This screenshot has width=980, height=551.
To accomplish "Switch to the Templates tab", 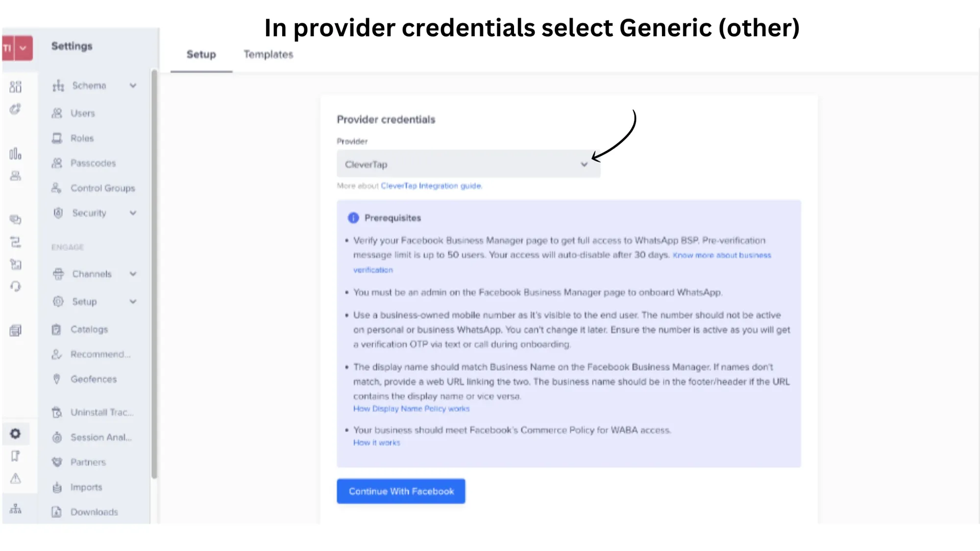I will 269,54.
